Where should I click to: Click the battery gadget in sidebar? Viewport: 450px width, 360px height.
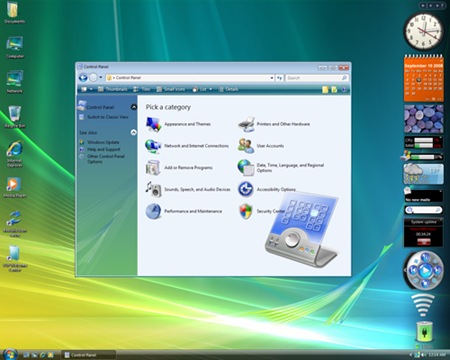pyautogui.click(x=424, y=332)
